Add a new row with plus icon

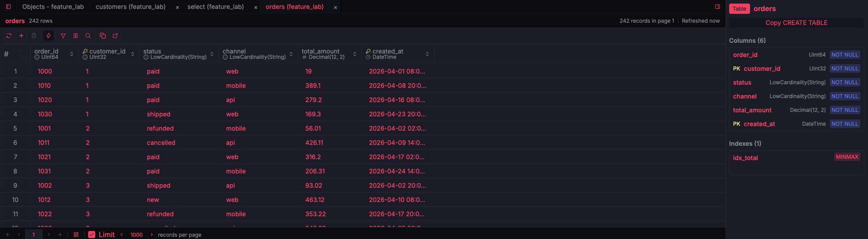(x=21, y=36)
